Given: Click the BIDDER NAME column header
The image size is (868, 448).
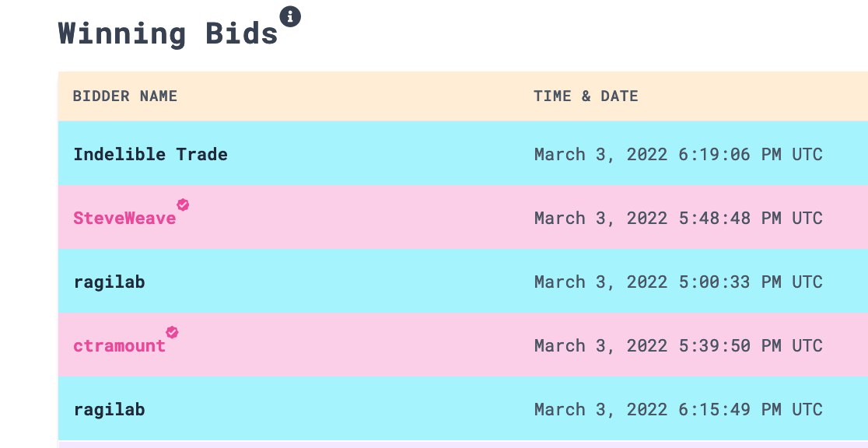Looking at the screenshot, I should [125, 96].
